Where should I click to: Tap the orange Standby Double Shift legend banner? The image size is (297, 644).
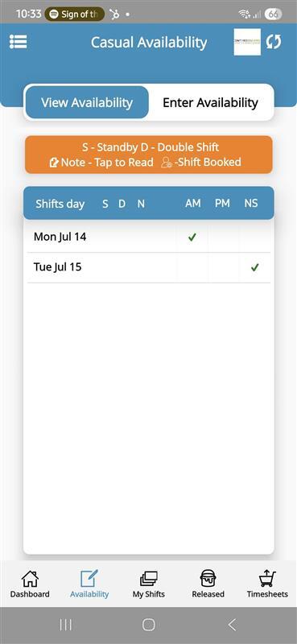click(x=149, y=155)
